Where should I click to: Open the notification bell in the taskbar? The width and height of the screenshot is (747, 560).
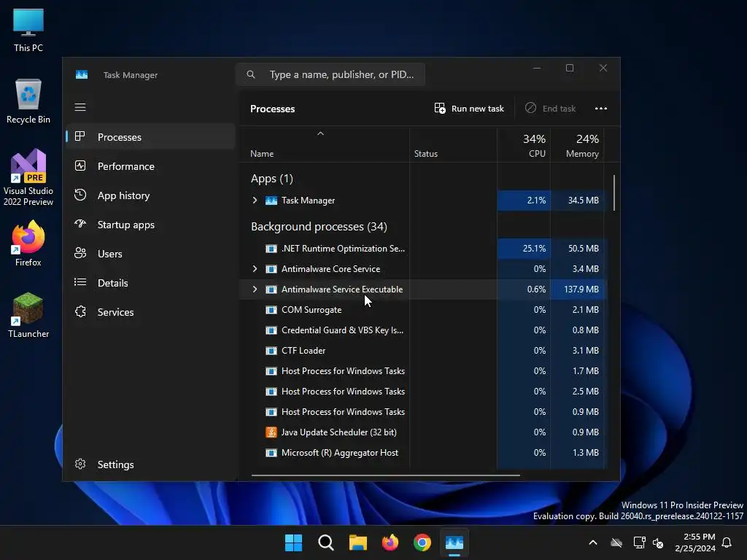coord(727,542)
